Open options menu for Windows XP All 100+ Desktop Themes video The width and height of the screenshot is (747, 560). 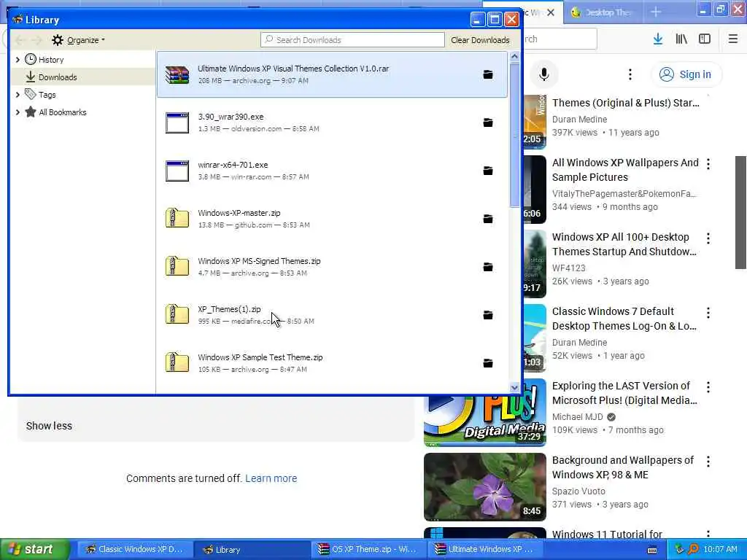(x=708, y=238)
